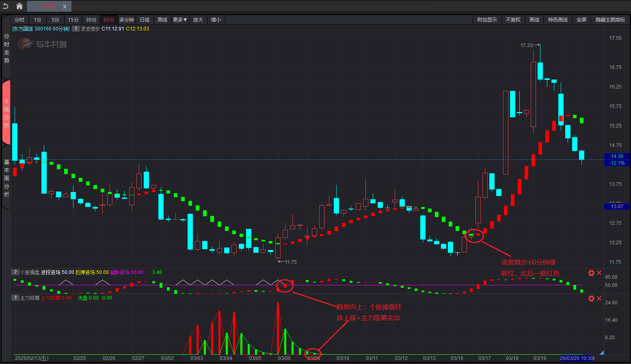Toggle 隐藏主图指标 to hide main indicators
The width and height of the screenshot is (631, 364).
click(x=610, y=20)
